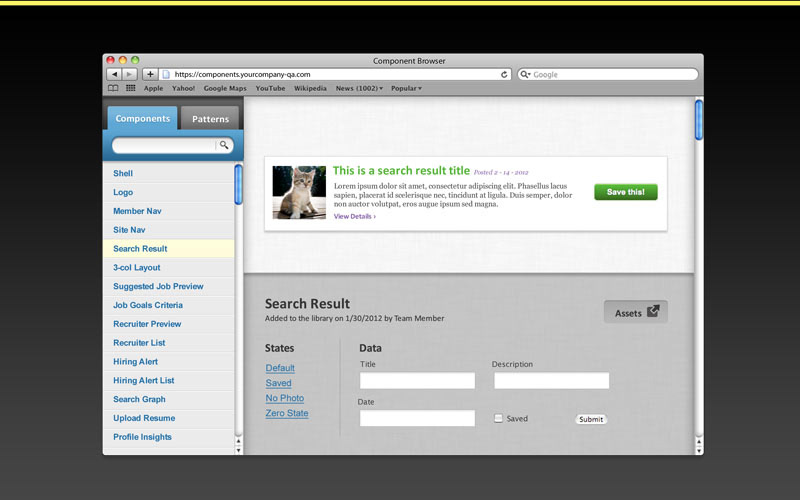This screenshot has height=500, width=800.
Task: Select Suggested Job Preview in sidebar
Action: 158,286
